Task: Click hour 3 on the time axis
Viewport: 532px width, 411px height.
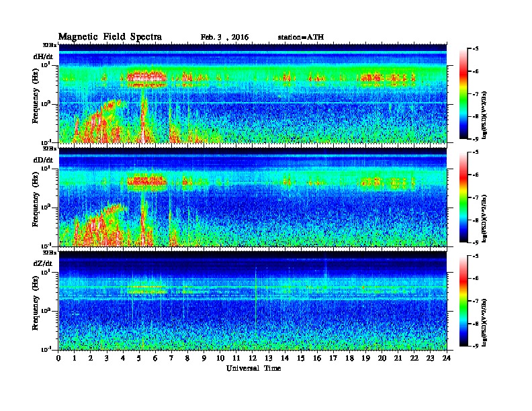Action: point(107,359)
